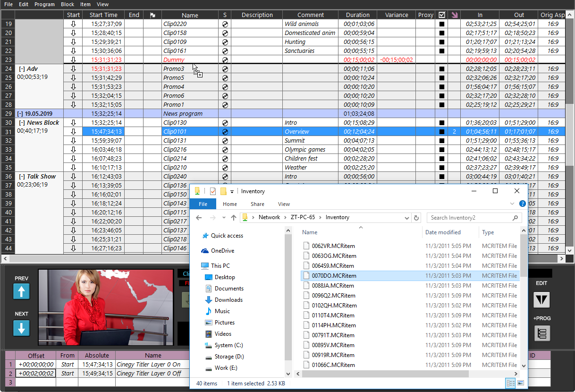Switch to Explorer Share tab
The height and width of the screenshot is (392, 575).
click(257, 204)
